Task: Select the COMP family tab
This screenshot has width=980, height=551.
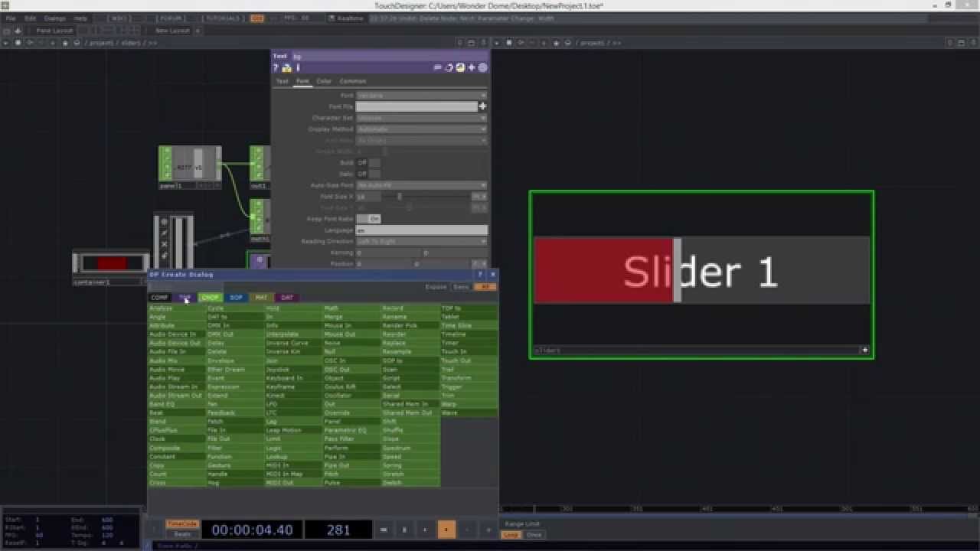Action: pyautogui.click(x=160, y=298)
